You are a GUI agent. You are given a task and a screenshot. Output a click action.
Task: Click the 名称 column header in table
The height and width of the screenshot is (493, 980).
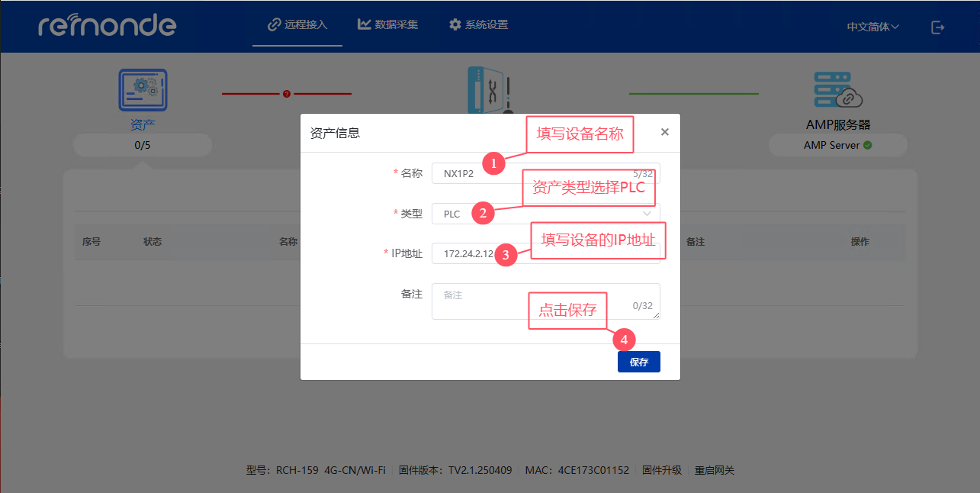[288, 241]
